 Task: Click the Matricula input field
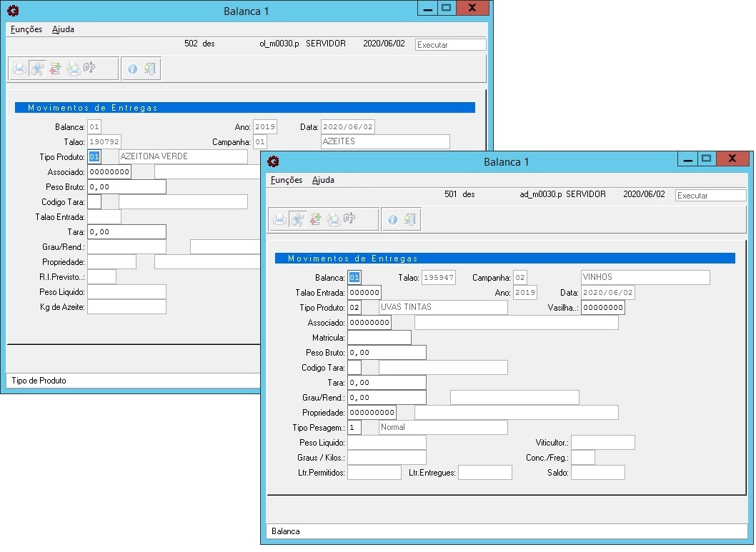(x=379, y=338)
